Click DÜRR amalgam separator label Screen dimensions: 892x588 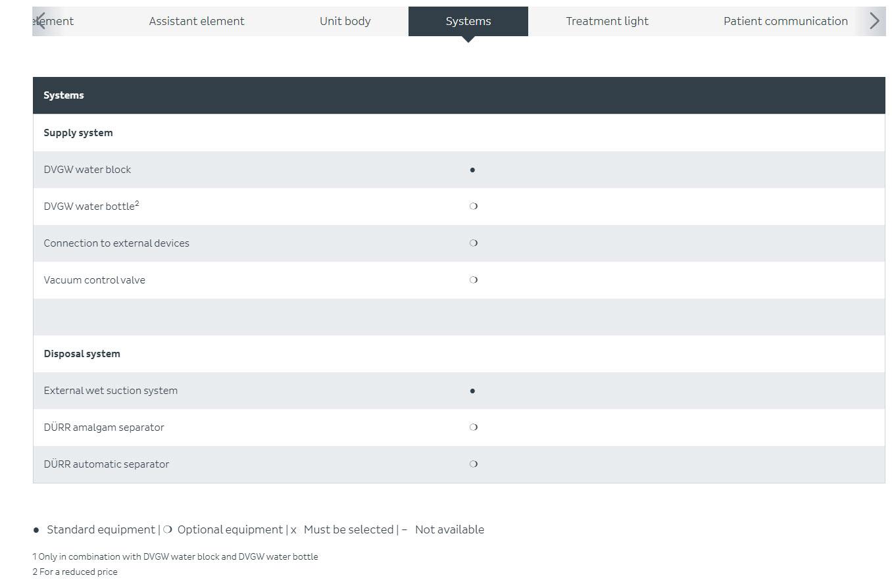click(x=104, y=428)
